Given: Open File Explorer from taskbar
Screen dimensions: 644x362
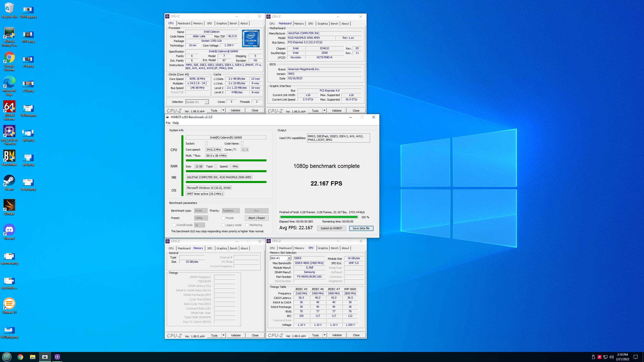Looking at the screenshot, I should [x=33, y=357].
